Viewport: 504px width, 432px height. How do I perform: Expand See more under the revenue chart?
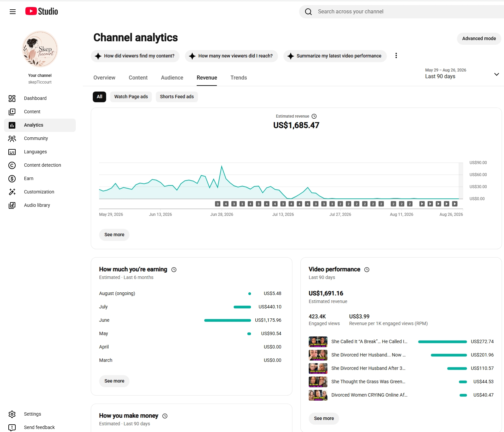click(x=114, y=235)
